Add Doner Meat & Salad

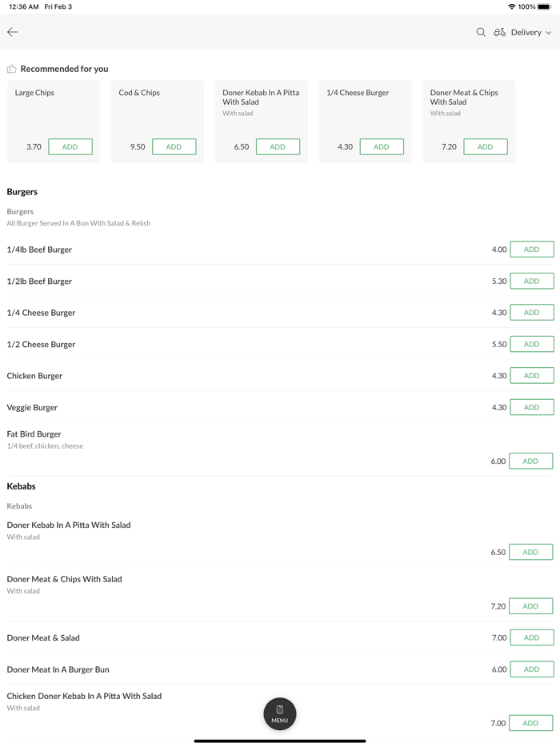(531, 637)
